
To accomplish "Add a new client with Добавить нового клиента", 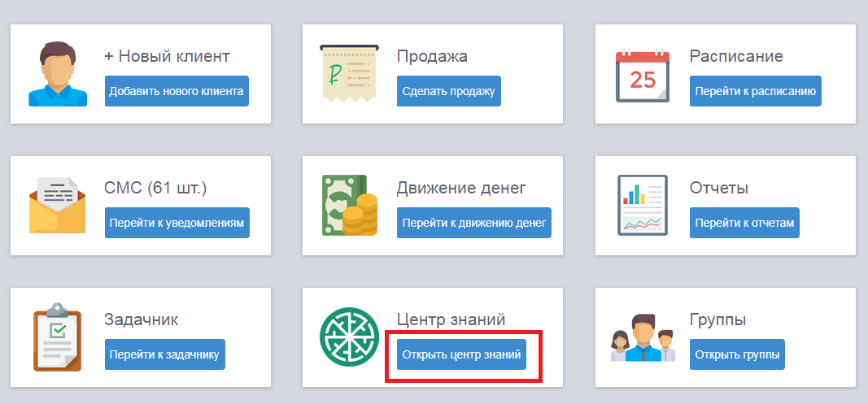I will coord(177,91).
